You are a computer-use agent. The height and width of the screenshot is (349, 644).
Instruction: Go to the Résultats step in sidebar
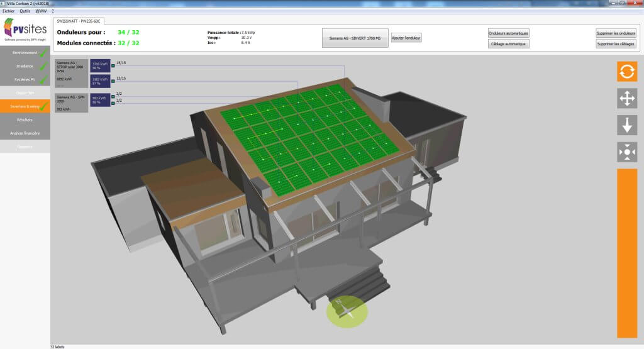point(25,119)
